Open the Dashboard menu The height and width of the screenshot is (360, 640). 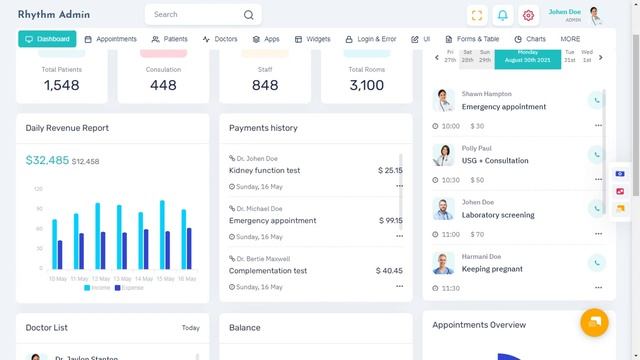tap(47, 39)
